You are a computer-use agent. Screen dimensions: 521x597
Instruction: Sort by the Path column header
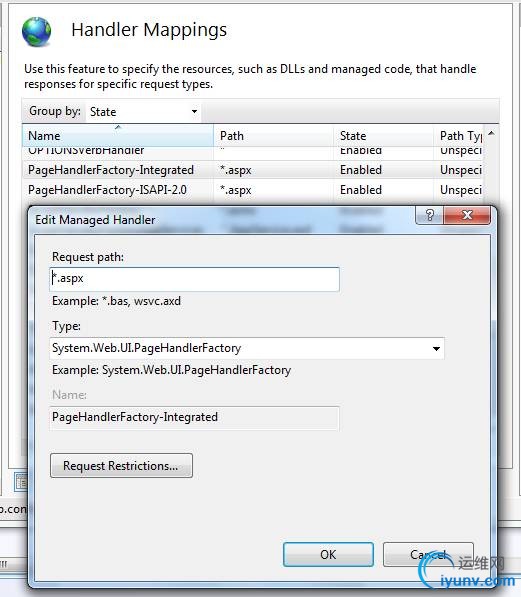(x=273, y=136)
